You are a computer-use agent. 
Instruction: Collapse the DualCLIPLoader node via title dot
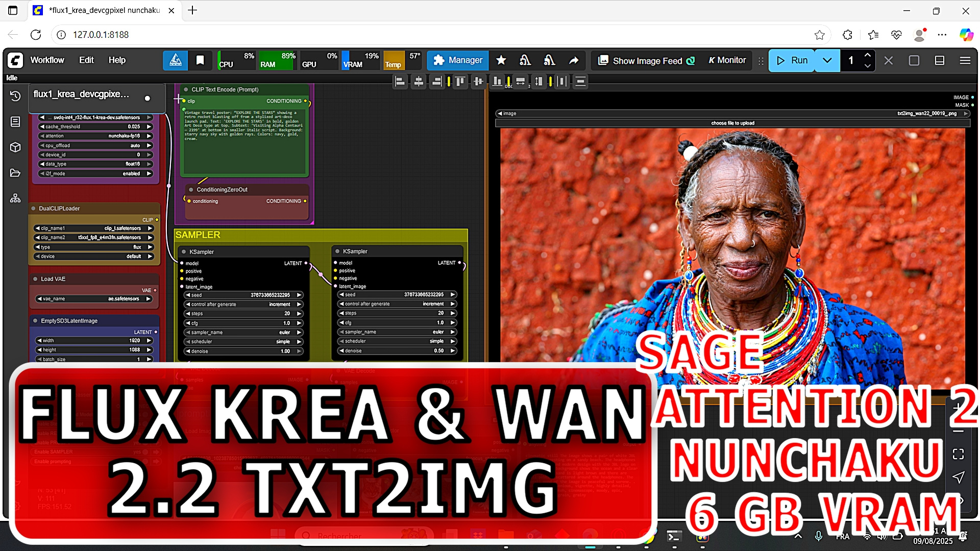(x=34, y=209)
